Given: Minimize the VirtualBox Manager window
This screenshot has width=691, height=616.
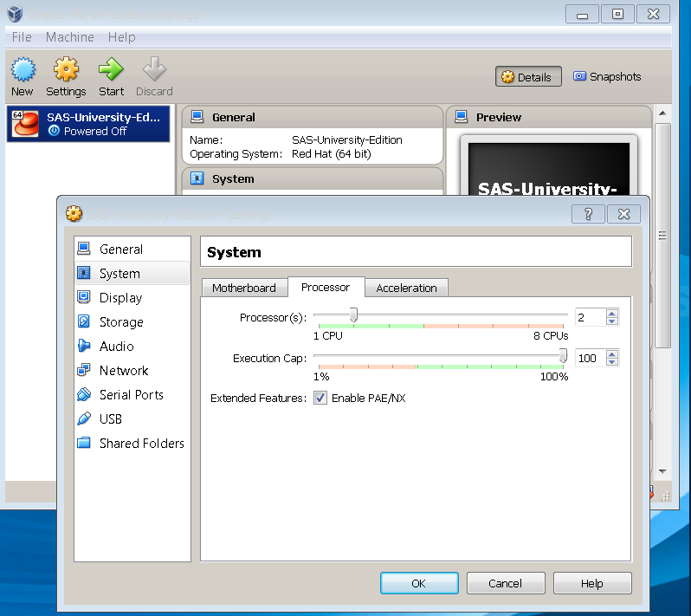Looking at the screenshot, I should (582, 14).
